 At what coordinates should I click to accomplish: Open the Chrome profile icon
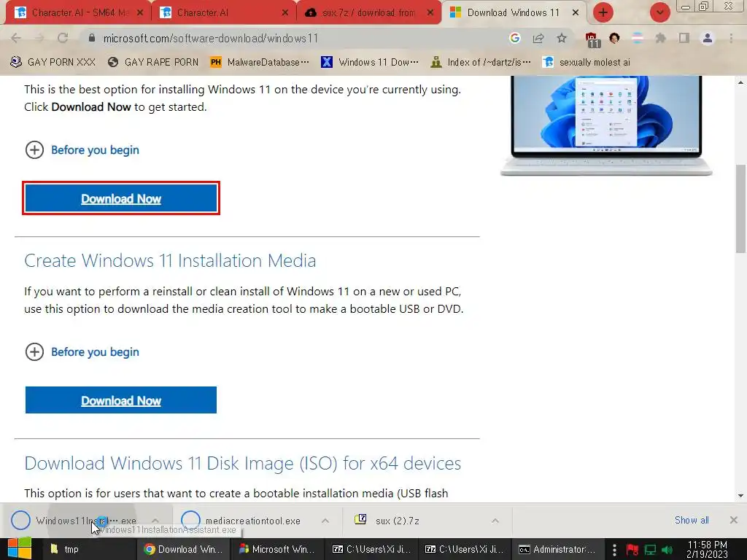(708, 38)
